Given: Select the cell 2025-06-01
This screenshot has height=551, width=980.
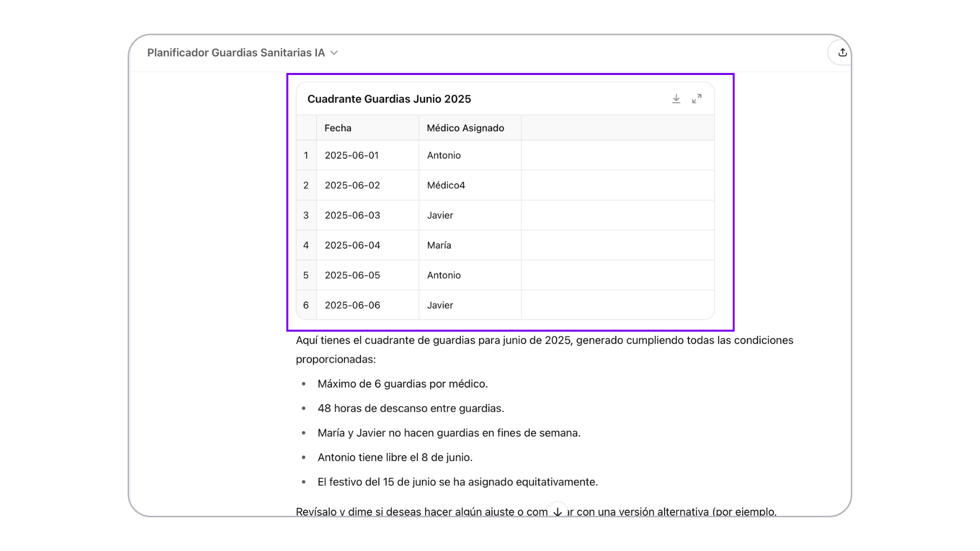Looking at the screenshot, I should tap(367, 155).
